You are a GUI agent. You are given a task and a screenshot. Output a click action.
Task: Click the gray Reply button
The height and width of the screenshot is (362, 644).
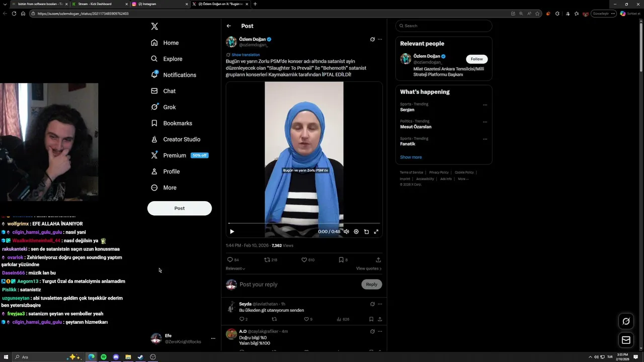(371, 285)
